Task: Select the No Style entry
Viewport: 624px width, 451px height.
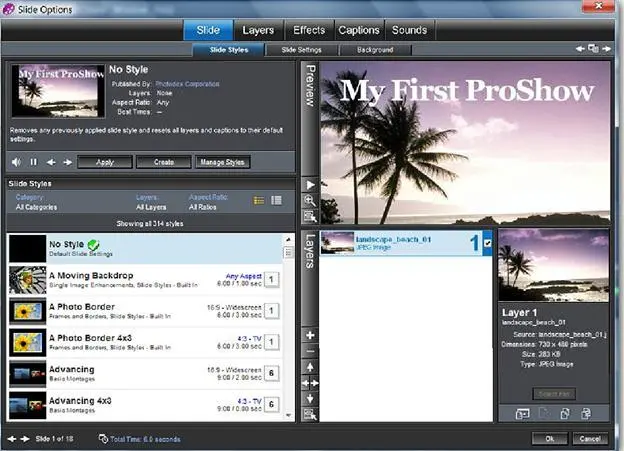Action: 145,248
